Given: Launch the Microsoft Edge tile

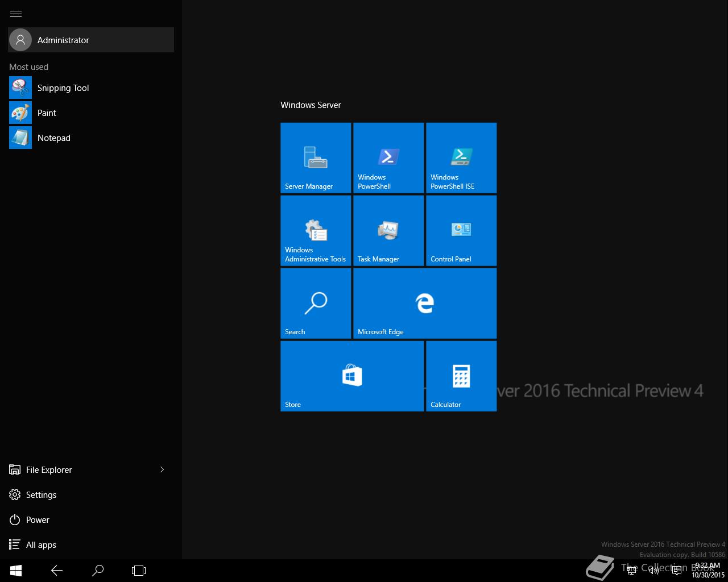Looking at the screenshot, I should click(x=425, y=303).
